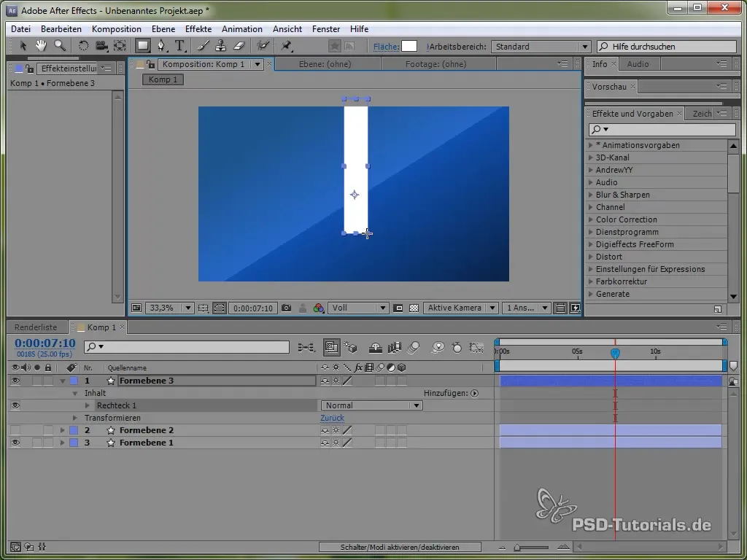Image resolution: width=747 pixels, height=560 pixels.
Task: Select the Hand tool
Action: tap(41, 46)
